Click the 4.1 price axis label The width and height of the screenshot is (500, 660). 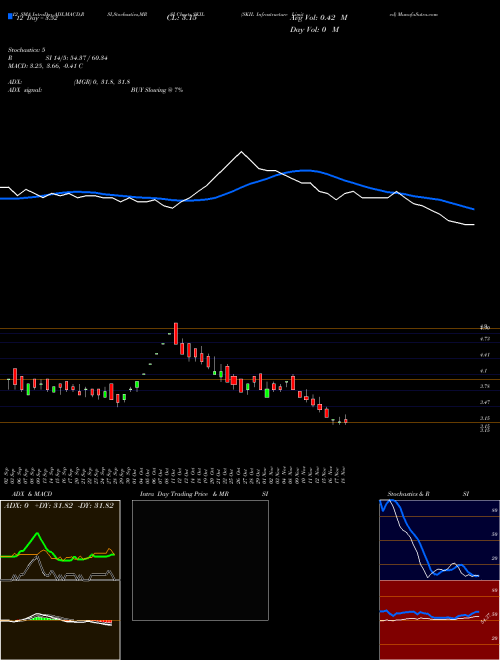pyautogui.click(x=484, y=371)
